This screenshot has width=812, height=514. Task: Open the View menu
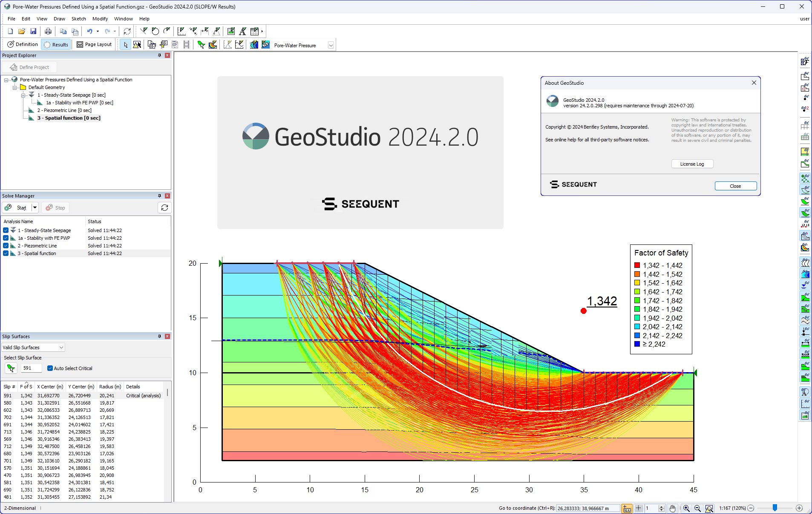pos(42,19)
